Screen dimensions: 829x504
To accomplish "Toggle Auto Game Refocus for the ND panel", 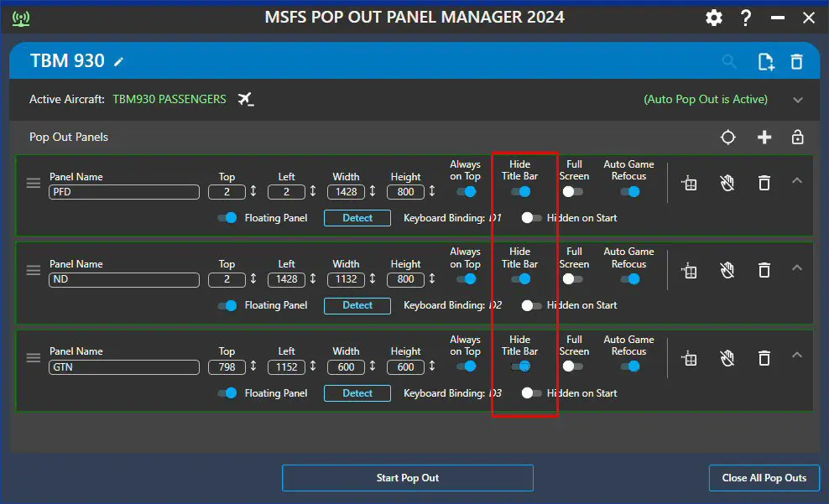I will [630, 279].
